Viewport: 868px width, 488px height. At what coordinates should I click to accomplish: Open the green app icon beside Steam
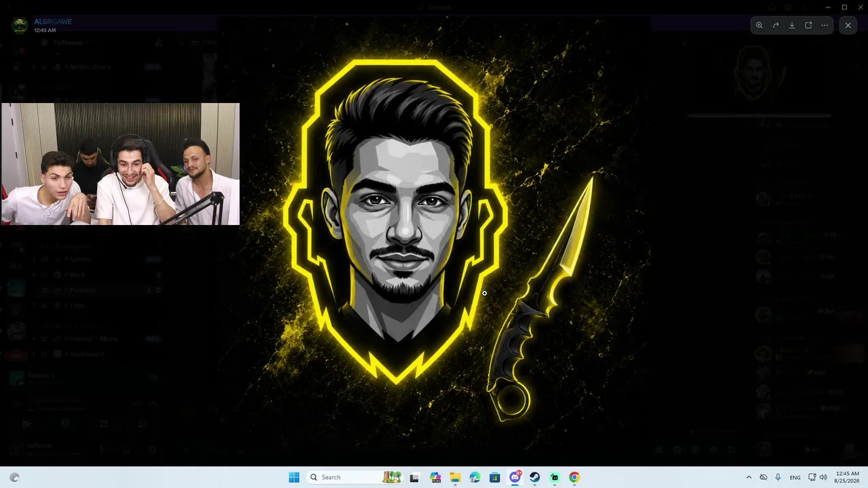tap(555, 477)
